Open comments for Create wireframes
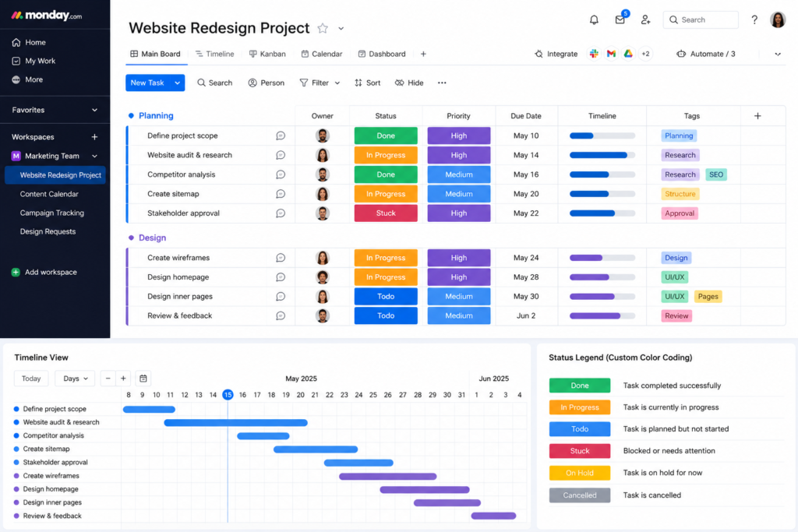Image resolution: width=798 pixels, height=532 pixels. [x=281, y=258]
